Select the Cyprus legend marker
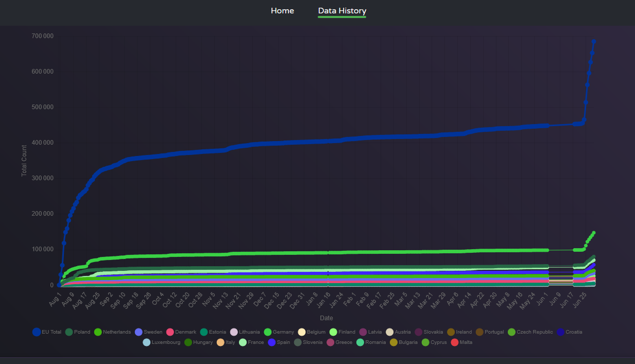 tap(425, 342)
